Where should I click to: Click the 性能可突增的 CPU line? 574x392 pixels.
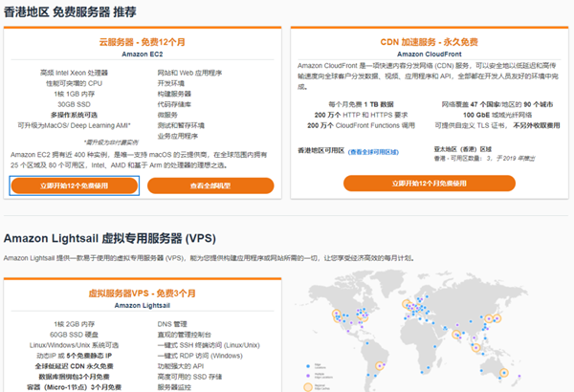(74, 83)
